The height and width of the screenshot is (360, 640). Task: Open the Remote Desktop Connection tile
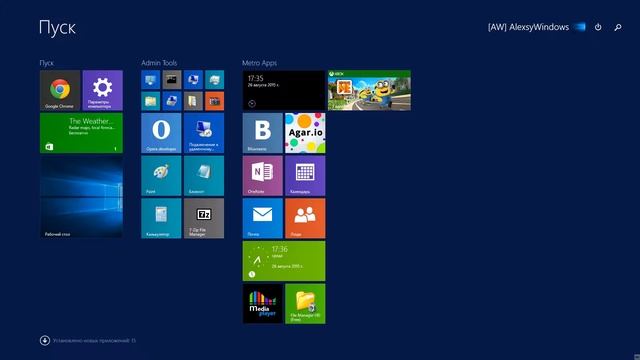pyautogui.click(x=204, y=133)
